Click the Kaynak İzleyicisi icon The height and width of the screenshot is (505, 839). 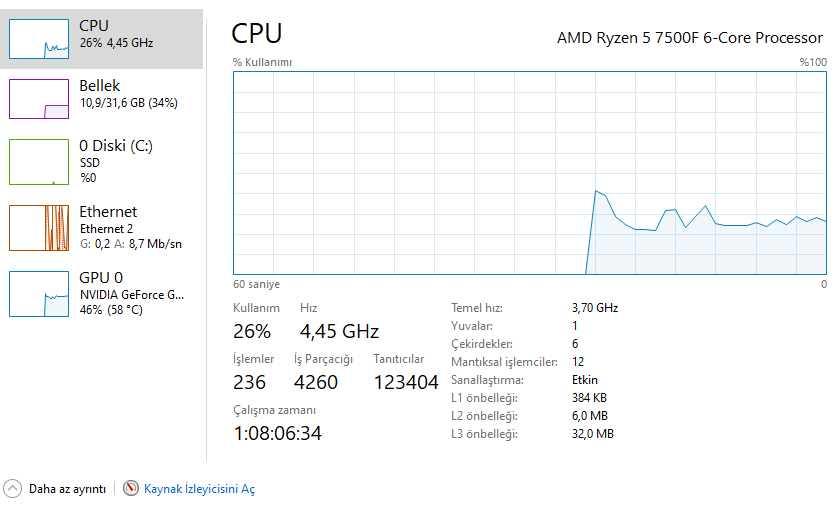[x=131, y=489]
